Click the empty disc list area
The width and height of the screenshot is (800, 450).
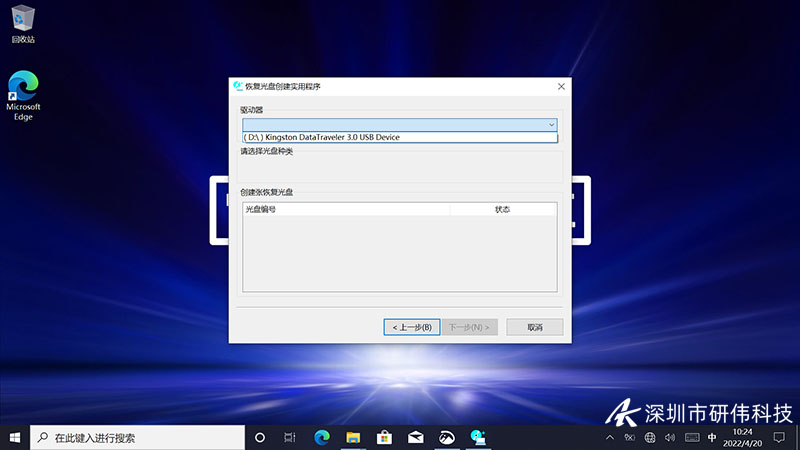(x=399, y=253)
